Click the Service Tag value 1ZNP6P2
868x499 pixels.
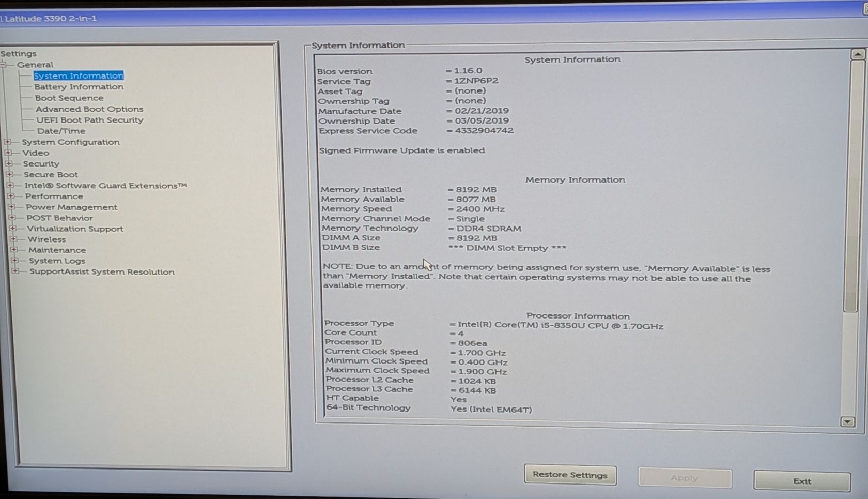(x=476, y=81)
